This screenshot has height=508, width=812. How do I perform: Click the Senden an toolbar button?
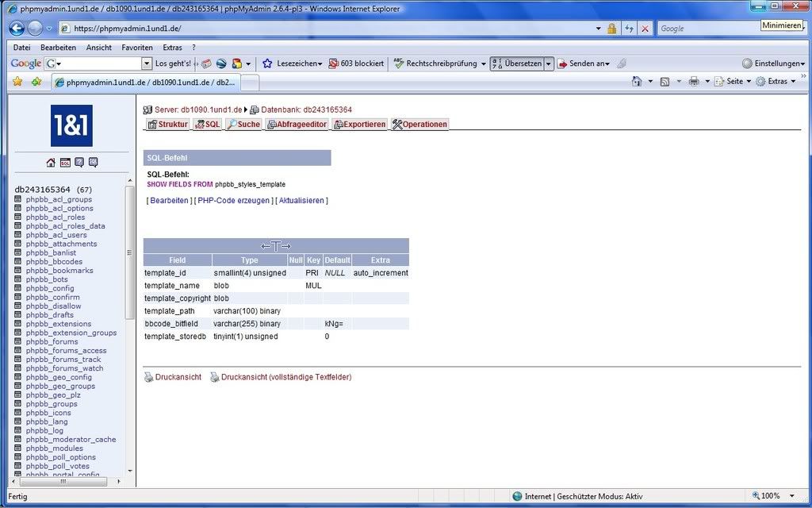(583, 63)
